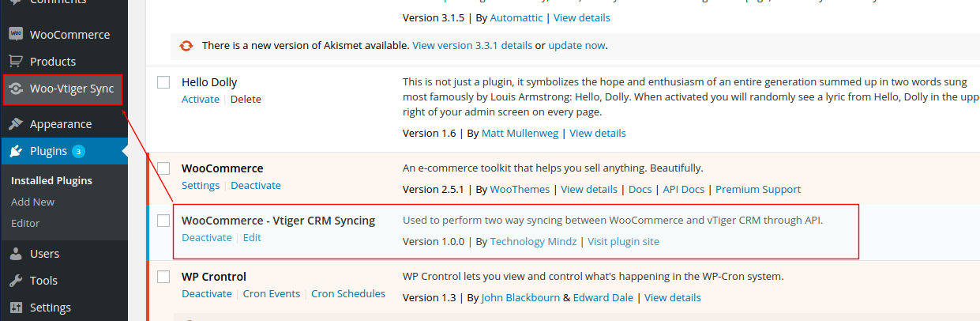Click the 'Version 2.5.1' text
This screenshot has width=980, height=321.
pyautogui.click(x=434, y=190)
